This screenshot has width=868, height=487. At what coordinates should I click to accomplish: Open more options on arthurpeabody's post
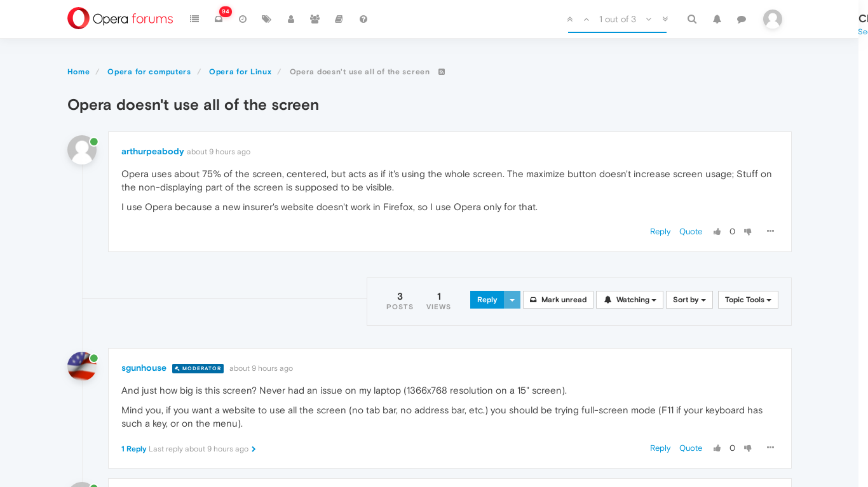[x=770, y=231]
